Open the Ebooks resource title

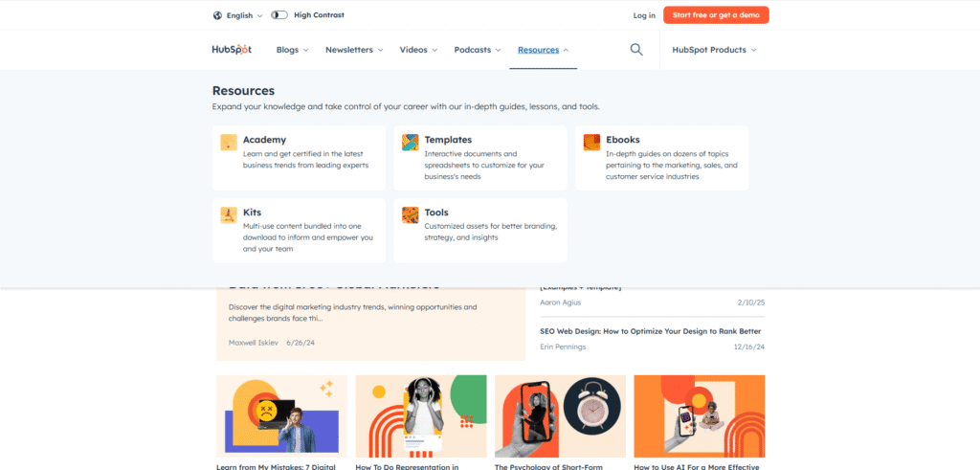coord(622,140)
